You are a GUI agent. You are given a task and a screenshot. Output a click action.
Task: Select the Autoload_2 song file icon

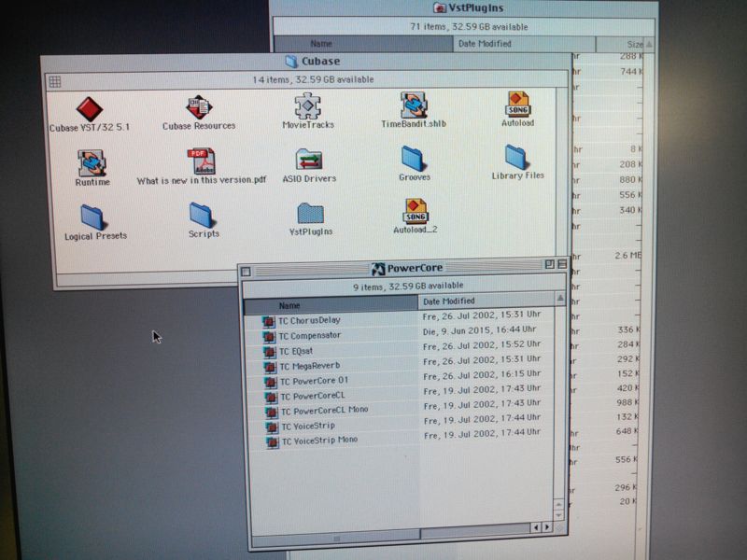[416, 211]
